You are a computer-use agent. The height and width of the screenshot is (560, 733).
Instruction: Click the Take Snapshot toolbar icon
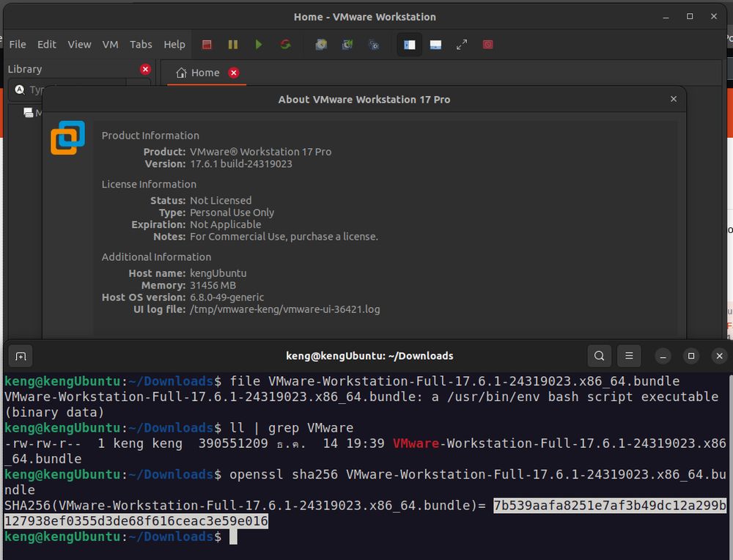pos(321,45)
